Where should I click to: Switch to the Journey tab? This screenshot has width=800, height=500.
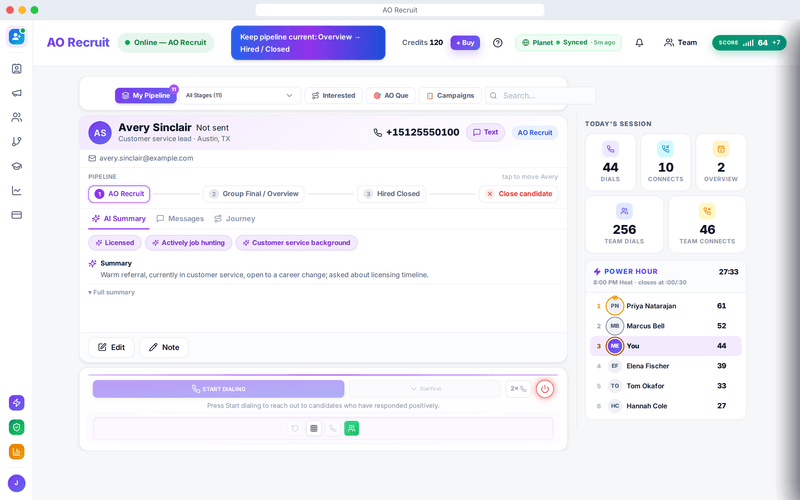pyautogui.click(x=235, y=218)
